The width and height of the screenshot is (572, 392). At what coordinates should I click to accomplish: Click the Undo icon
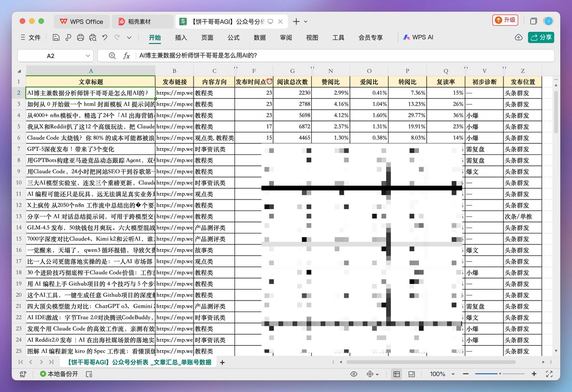tap(104, 38)
